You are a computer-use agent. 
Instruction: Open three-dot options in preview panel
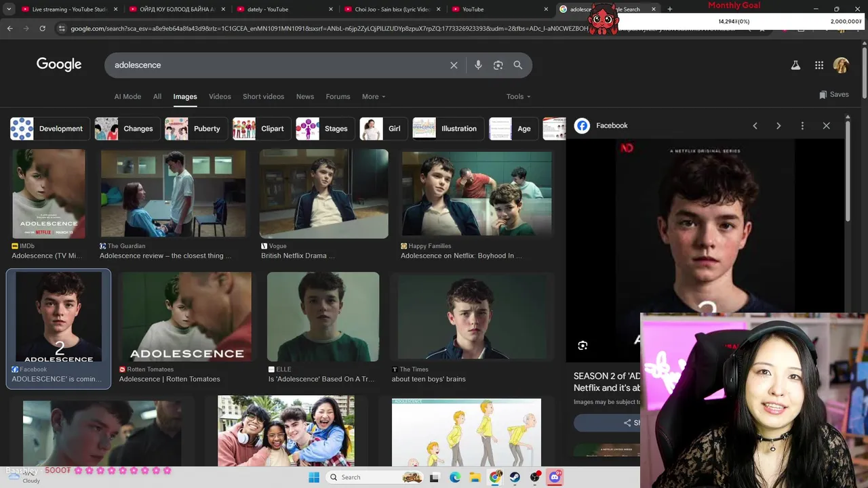[802, 125]
